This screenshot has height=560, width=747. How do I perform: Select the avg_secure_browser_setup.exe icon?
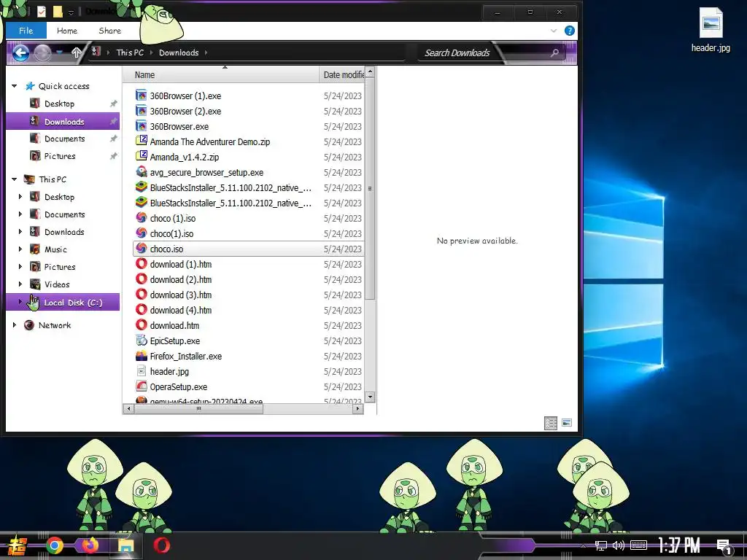(x=141, y=172)
